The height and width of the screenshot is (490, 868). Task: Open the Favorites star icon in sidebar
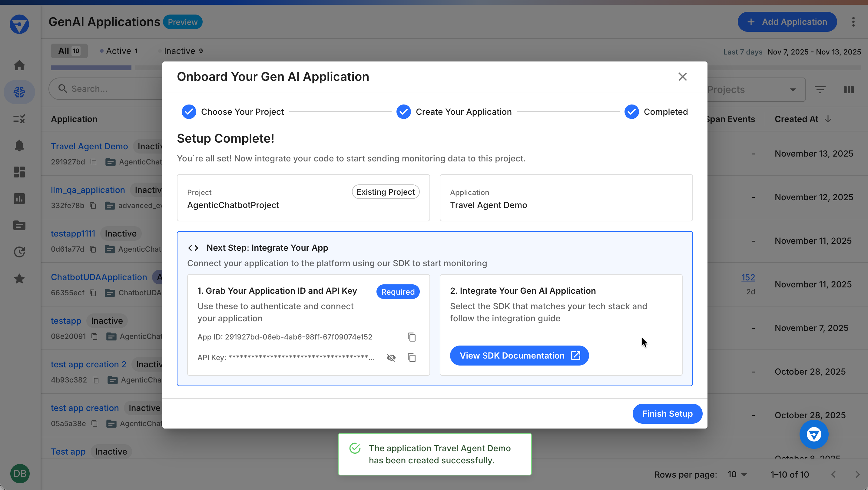19,279
